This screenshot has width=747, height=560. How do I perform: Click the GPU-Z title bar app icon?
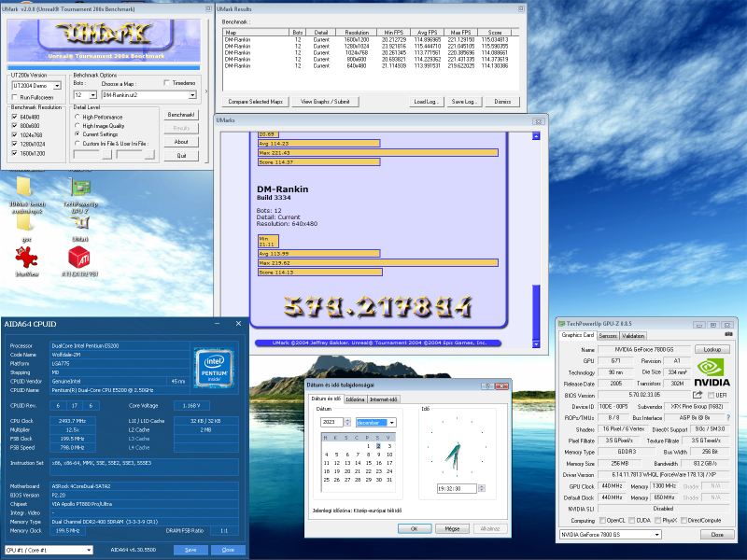[x=562, y=324]
